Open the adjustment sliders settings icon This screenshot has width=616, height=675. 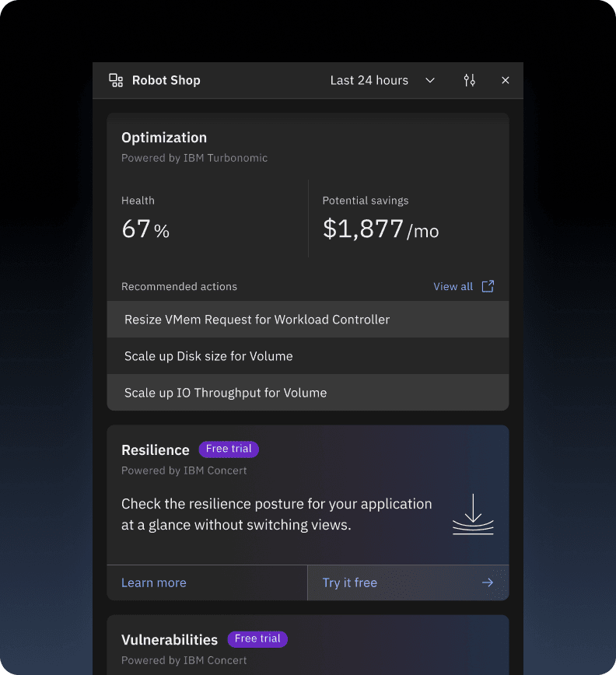click(469, 80)
